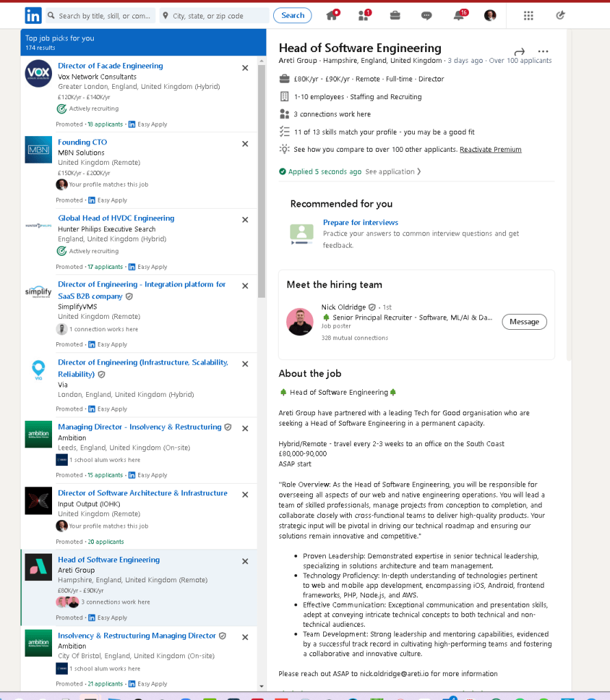Image resolution: width=610 pixels, height=700 pixels.
Task: Click the Input Output (IOHK) logo
Action: (38, 500)
